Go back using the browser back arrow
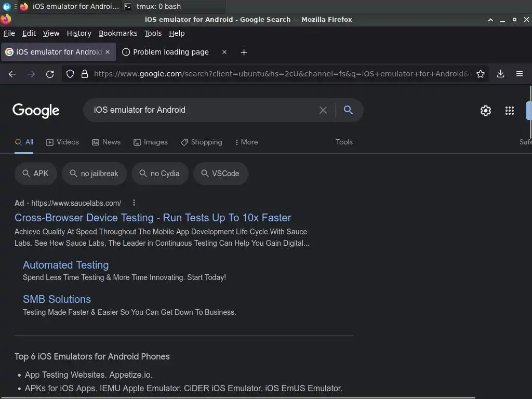Image resolution: width=532 pixels, height=399 pixels. click(x=12, y=74)
